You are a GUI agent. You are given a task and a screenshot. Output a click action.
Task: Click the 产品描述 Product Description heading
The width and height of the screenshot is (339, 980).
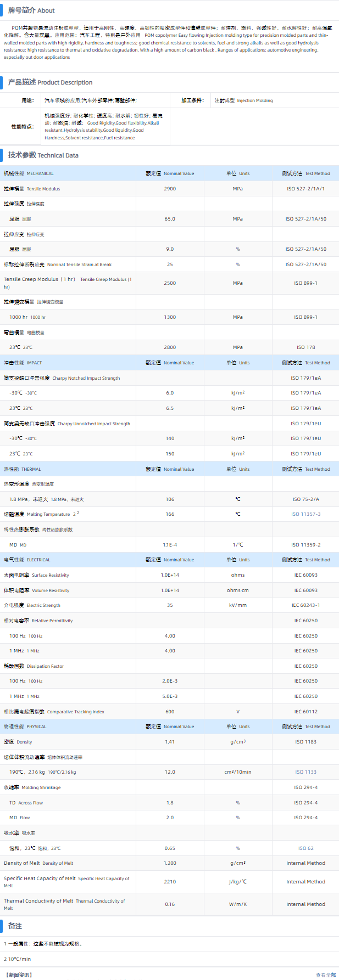click(x=50, y=82)
